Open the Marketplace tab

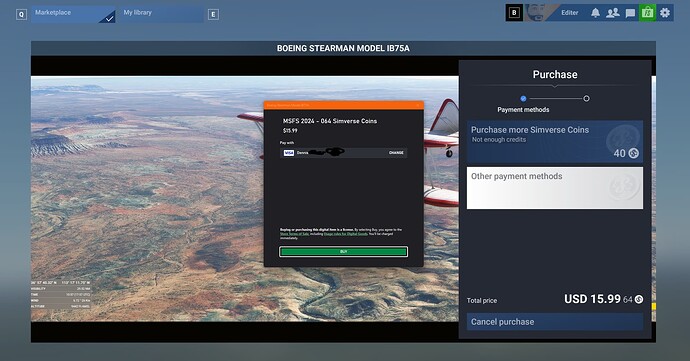[x=73, y=14]
